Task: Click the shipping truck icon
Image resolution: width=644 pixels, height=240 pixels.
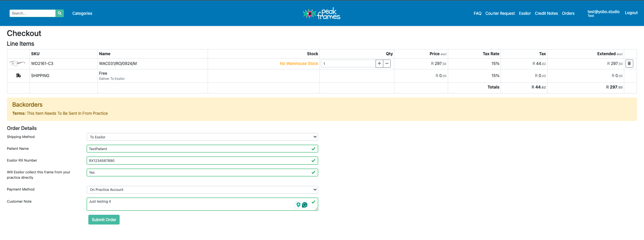Action: 18,76
